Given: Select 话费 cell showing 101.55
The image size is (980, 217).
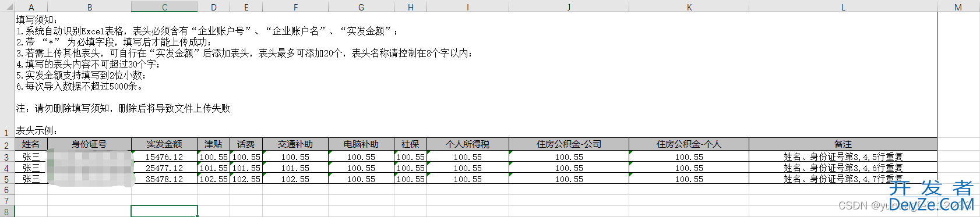Looking at the screenshot, I should coord(246,168).
